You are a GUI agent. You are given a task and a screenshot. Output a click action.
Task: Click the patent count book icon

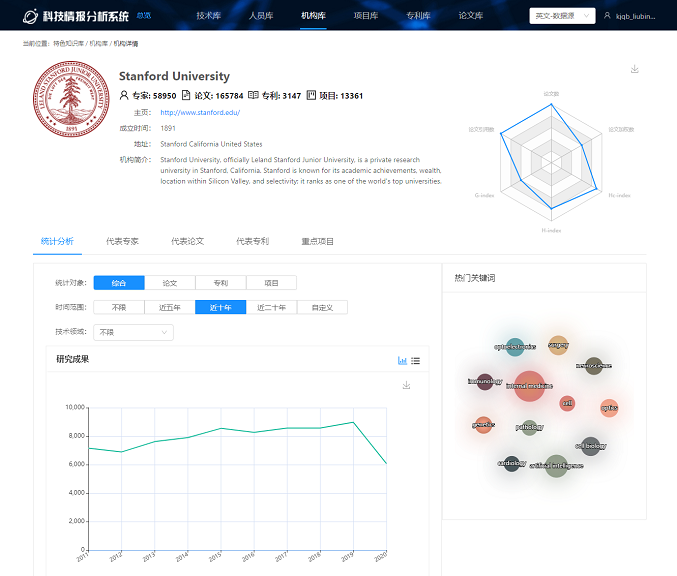point(253,95)
